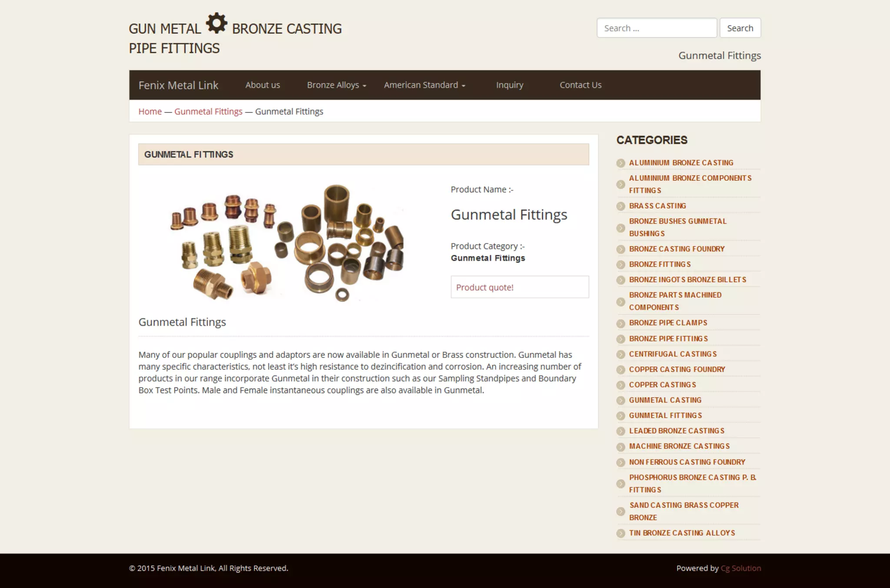This screenshot has width=890, height=588.
Task: Expand the Bronze Alloys dropdown menu
Action: pyautogui.click(x=336, y=85)
